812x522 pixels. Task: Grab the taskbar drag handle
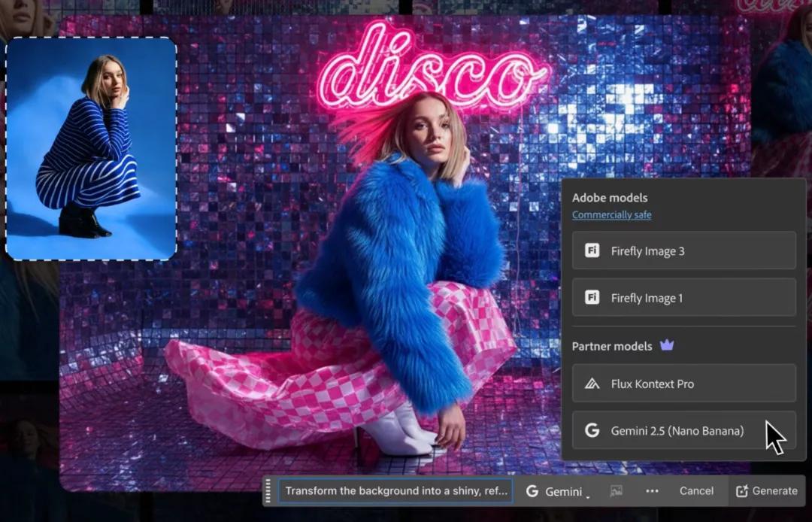pyautogui.click(x=268, y=491)
